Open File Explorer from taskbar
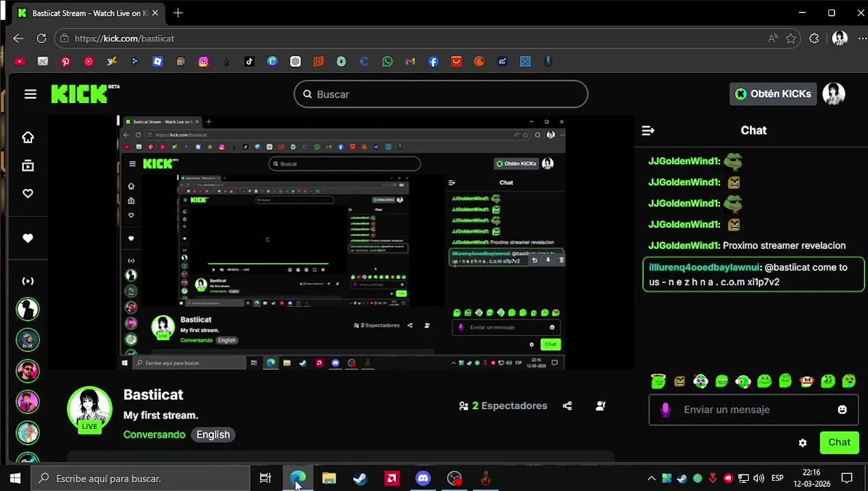 pos(329,479)
